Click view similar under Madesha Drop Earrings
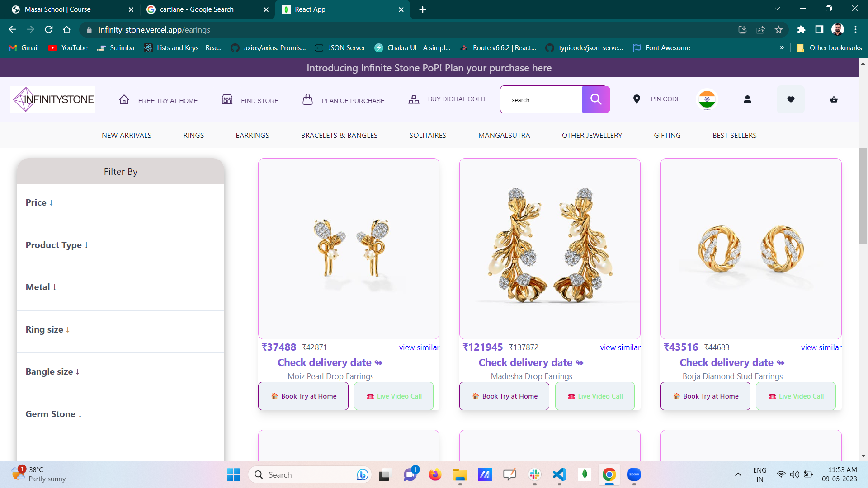The height and width of the screenshot is (488, 868). click(620, 347)
